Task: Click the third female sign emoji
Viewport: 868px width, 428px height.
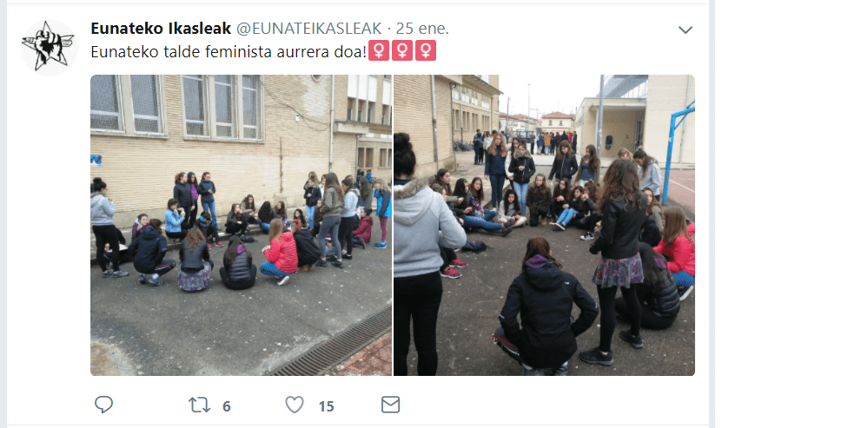Action: click(x=426, y=51)
